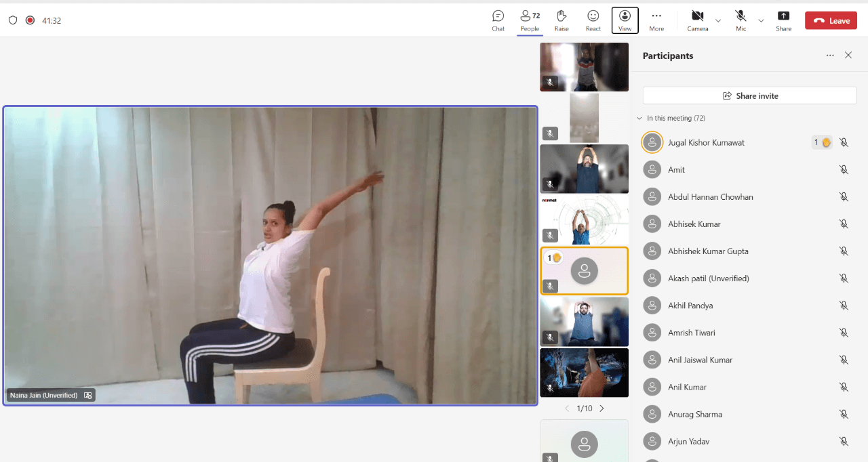This screenshot has width=868, height=462.
Task: Click the Share screen icon
Action: tap(783, 20)
